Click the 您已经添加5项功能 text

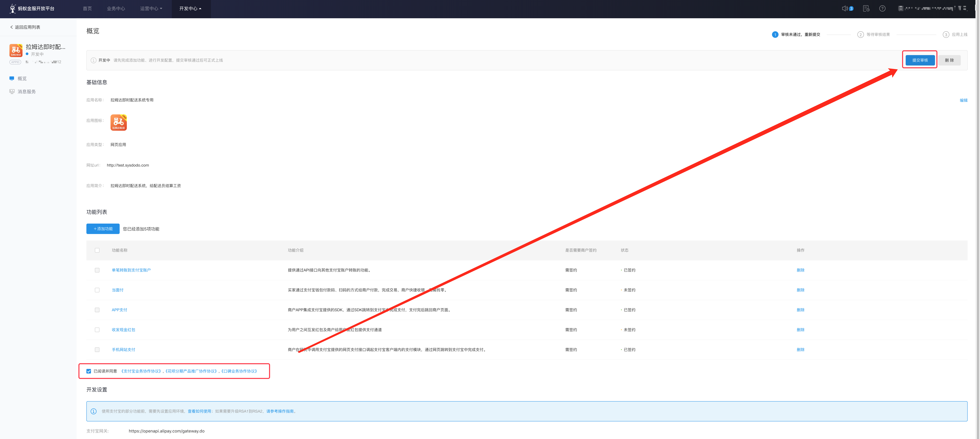click(x=141, y=229)
